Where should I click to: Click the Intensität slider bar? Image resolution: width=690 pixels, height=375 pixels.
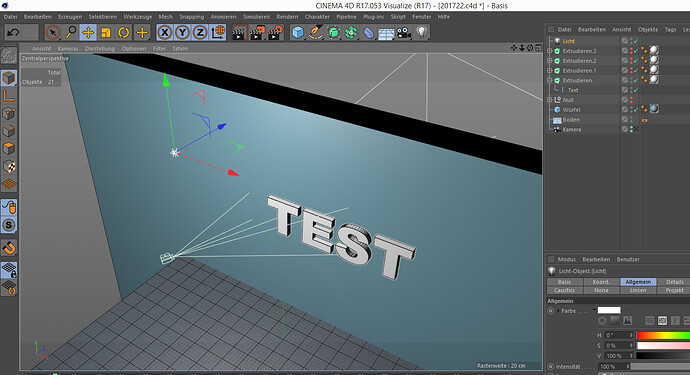[x=660, y=366]
